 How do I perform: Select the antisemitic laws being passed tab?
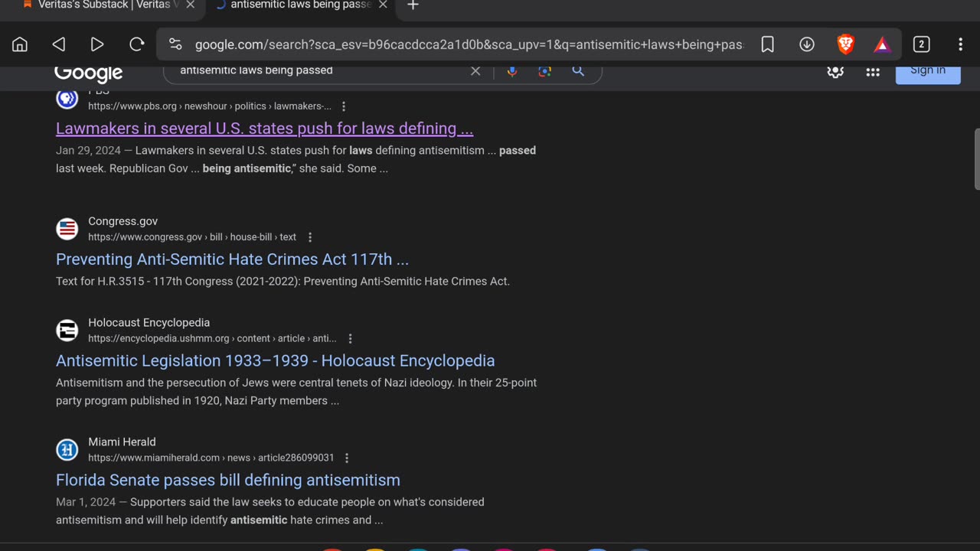pos(300,5)
